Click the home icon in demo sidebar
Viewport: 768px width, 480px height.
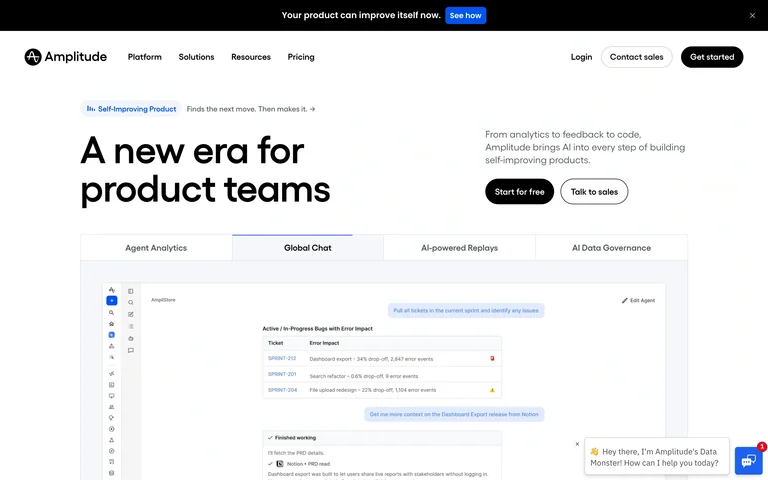[112, 324]
